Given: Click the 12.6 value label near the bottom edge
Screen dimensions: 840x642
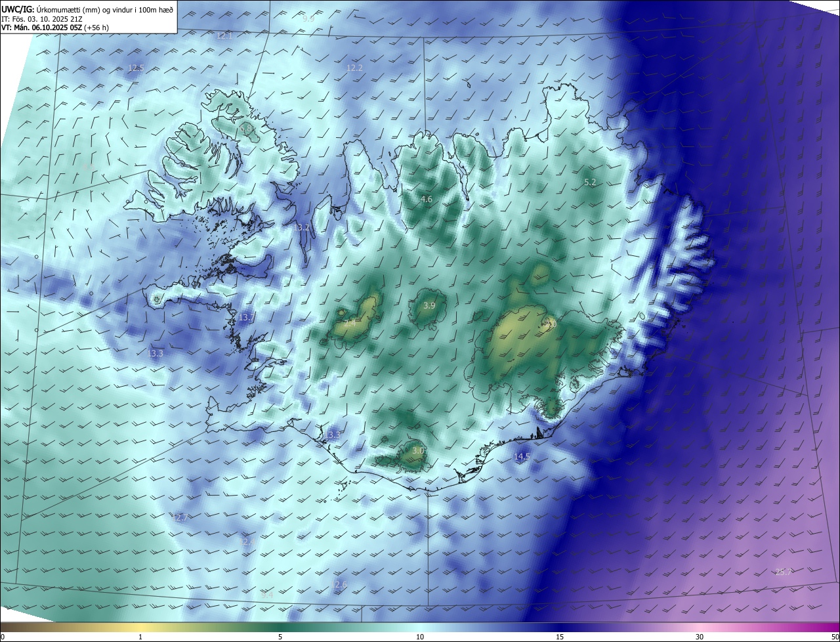Looking at the screenshot, I should 339,585.
